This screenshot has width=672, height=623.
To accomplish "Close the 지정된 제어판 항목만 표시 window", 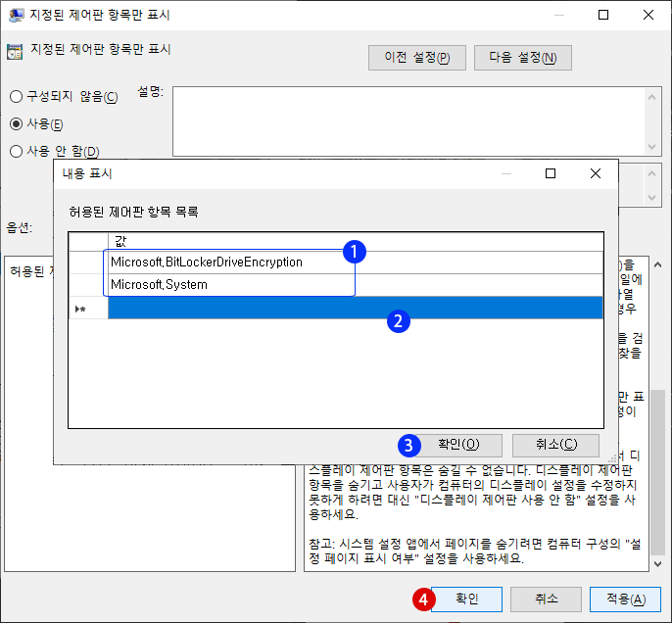I will coord(648,15).
